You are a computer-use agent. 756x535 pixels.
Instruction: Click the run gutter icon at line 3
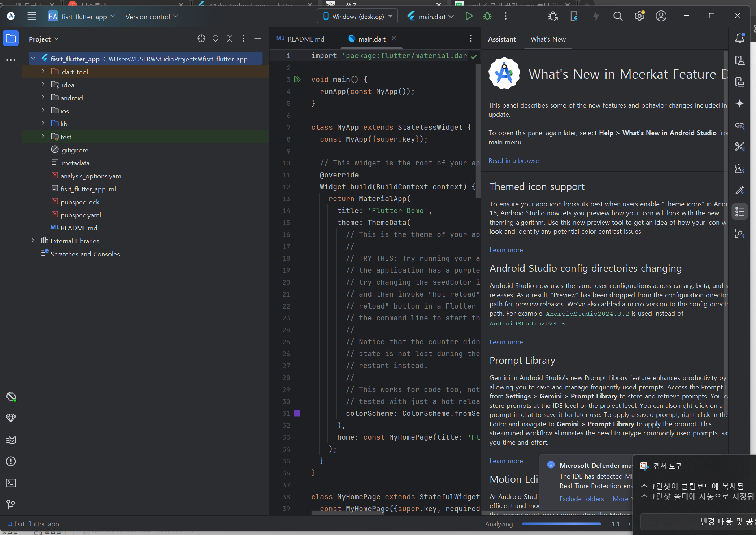tap(297, 79)
